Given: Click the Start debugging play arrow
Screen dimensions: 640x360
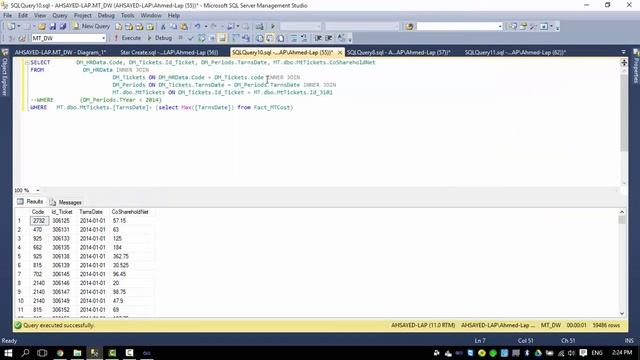Looking at the screenshot, I should 273,27.
